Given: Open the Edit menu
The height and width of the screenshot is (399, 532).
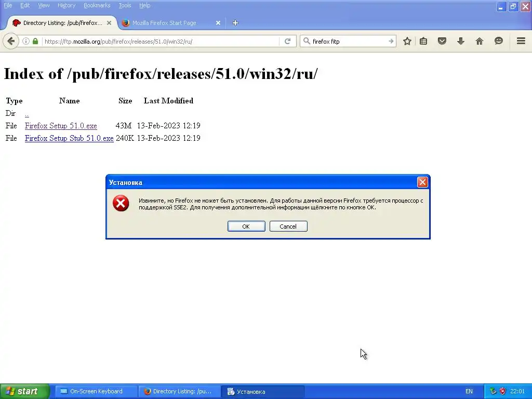Looking at the screenshot, I should click(x=25, y=5).
